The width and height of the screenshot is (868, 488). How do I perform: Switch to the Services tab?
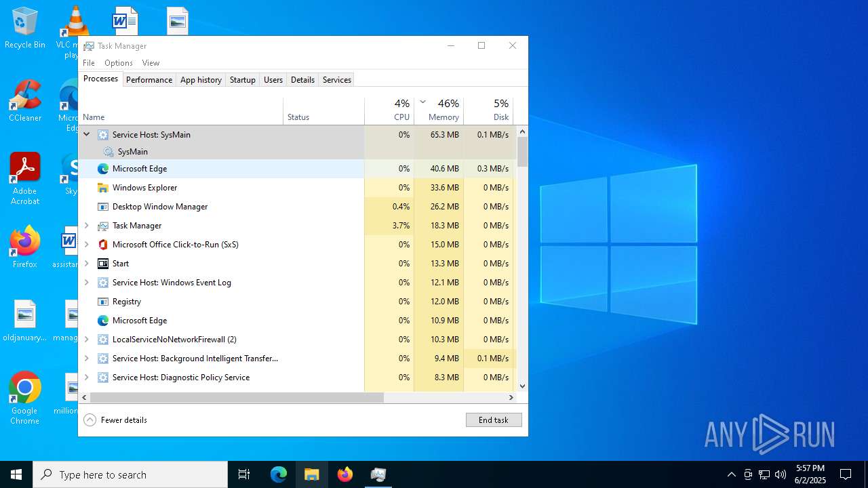[x=337, y=80]
